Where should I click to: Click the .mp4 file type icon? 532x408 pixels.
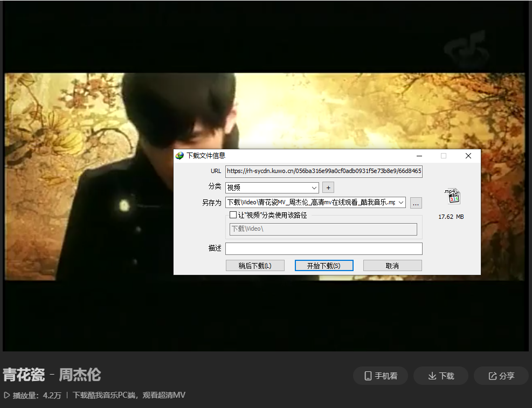[x=452, y=196]
